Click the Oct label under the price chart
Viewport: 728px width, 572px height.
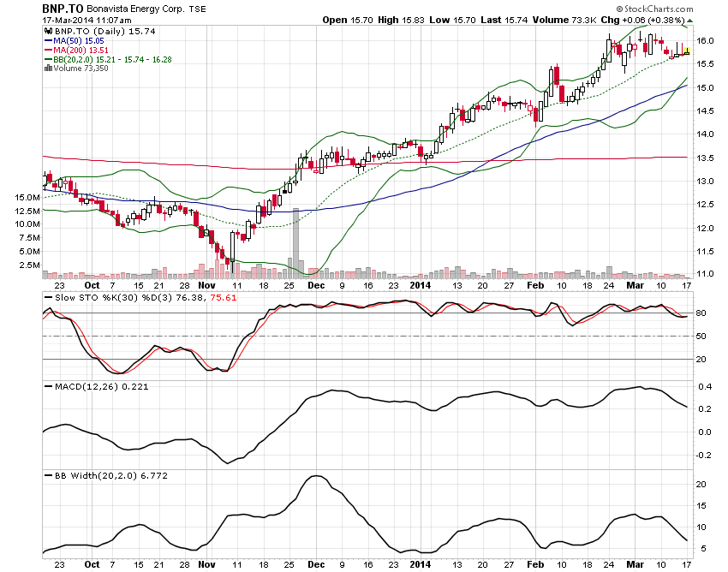[92, 285]
